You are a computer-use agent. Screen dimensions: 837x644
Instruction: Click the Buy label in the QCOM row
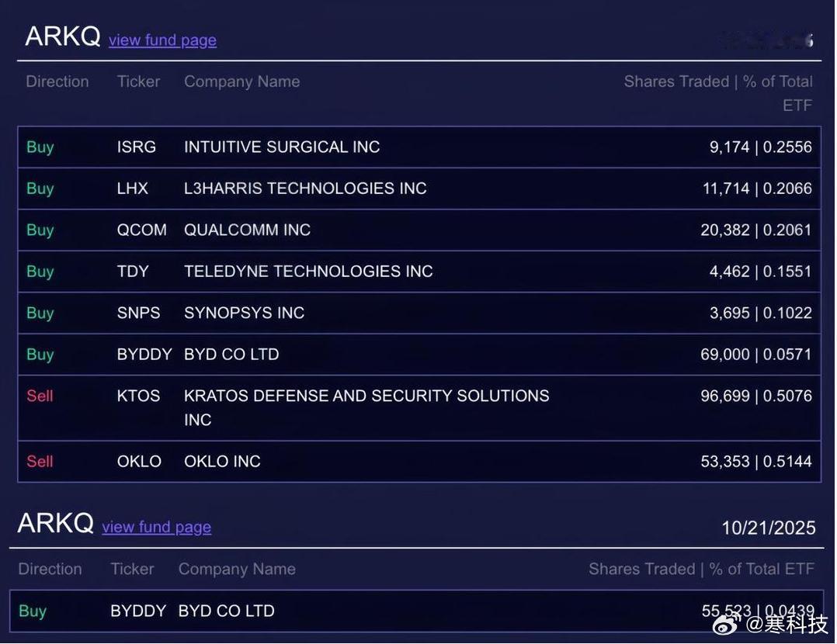(x=40, y=230)
